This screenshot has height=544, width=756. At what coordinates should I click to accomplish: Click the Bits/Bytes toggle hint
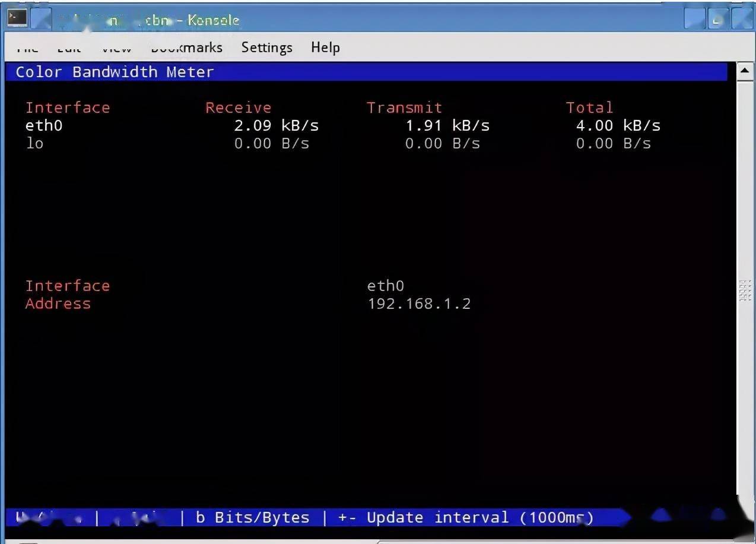pyautogui.click(x=253, y=517)
